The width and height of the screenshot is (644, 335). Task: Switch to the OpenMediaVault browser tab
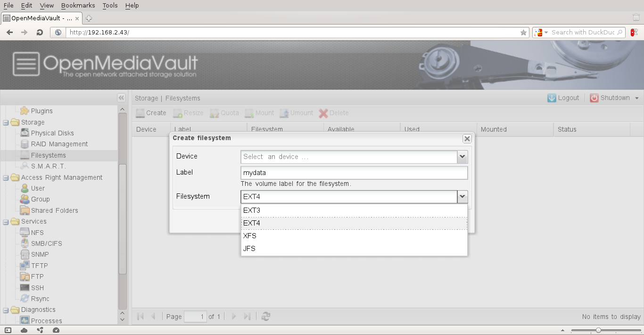point(41,18)
